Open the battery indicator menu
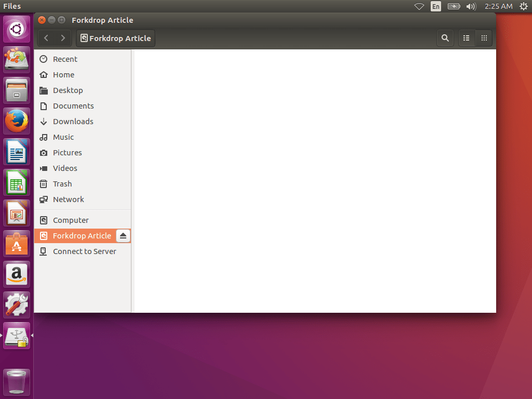The height and width of the screenshot is (399, 532). pos(454,6)
